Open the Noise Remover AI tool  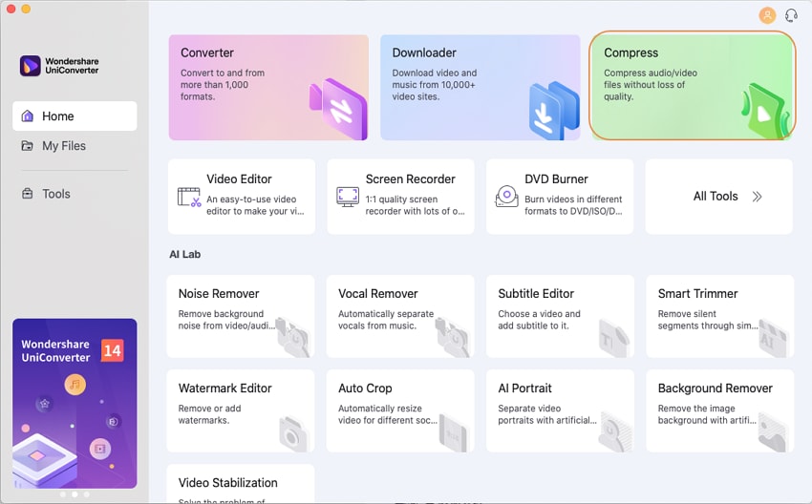pos(241,316)
